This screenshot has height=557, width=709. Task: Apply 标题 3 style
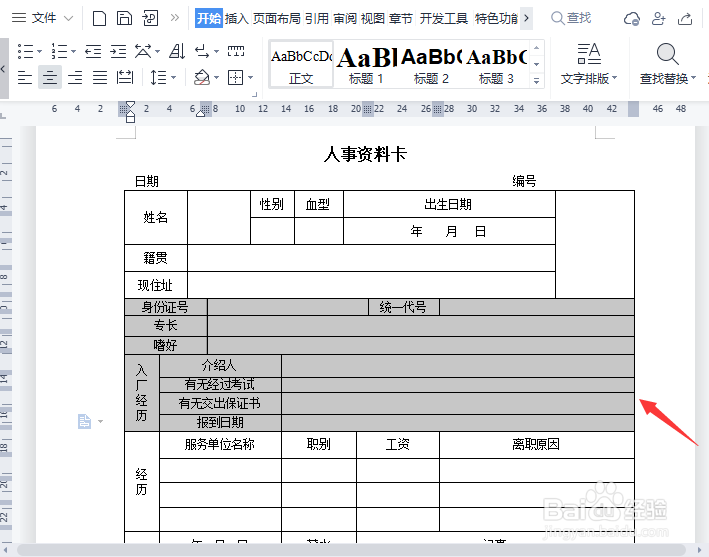click(496, 64)
